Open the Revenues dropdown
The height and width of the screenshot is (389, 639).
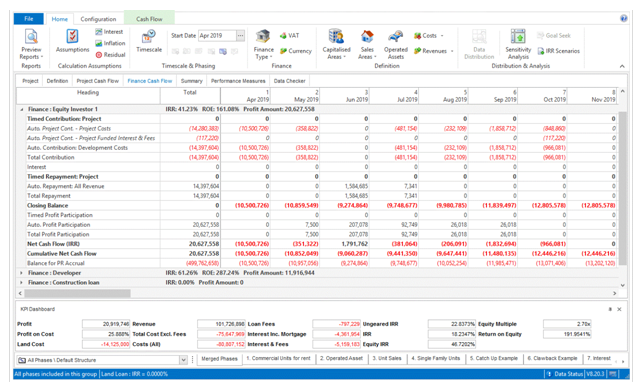click(x=434, y=51)
